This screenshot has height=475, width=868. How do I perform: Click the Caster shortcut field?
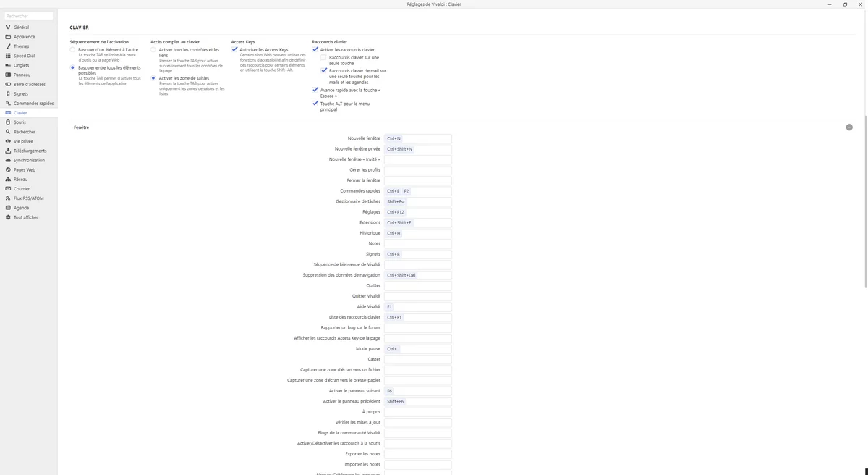pyautogui.click(x=418, y=359)
